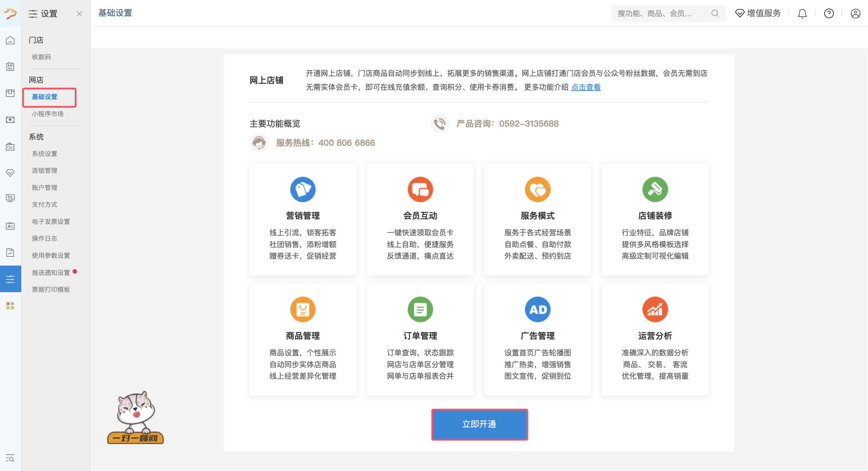Click the headset avatar beside 服务热线

coord(259,143)
